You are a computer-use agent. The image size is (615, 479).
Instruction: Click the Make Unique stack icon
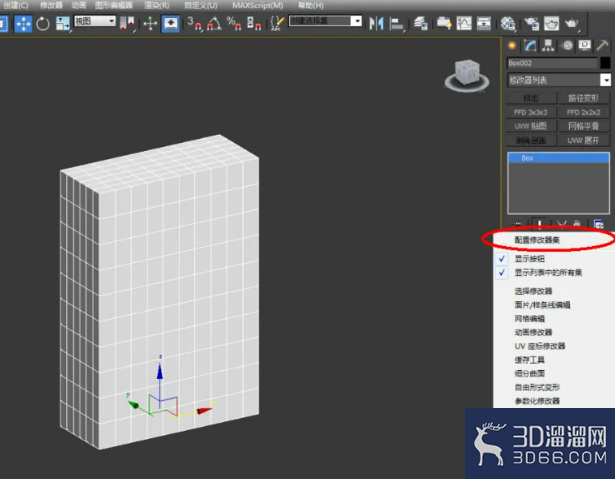(x=561, y=224)
